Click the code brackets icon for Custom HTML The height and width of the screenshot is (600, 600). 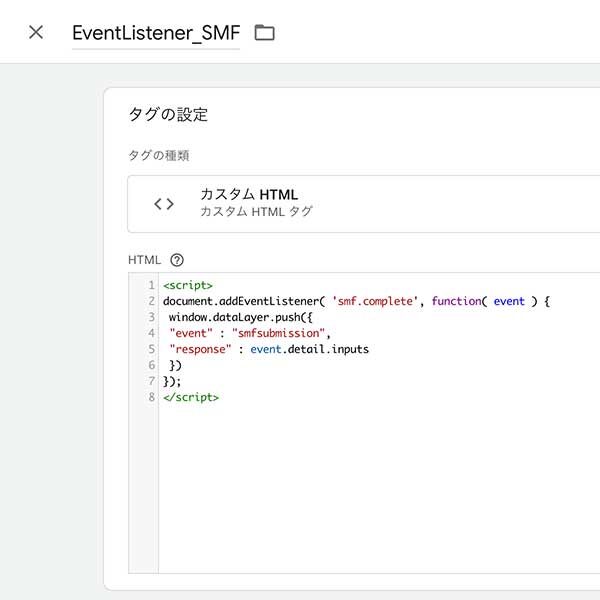pyautogui.click(x=164, y=204)
